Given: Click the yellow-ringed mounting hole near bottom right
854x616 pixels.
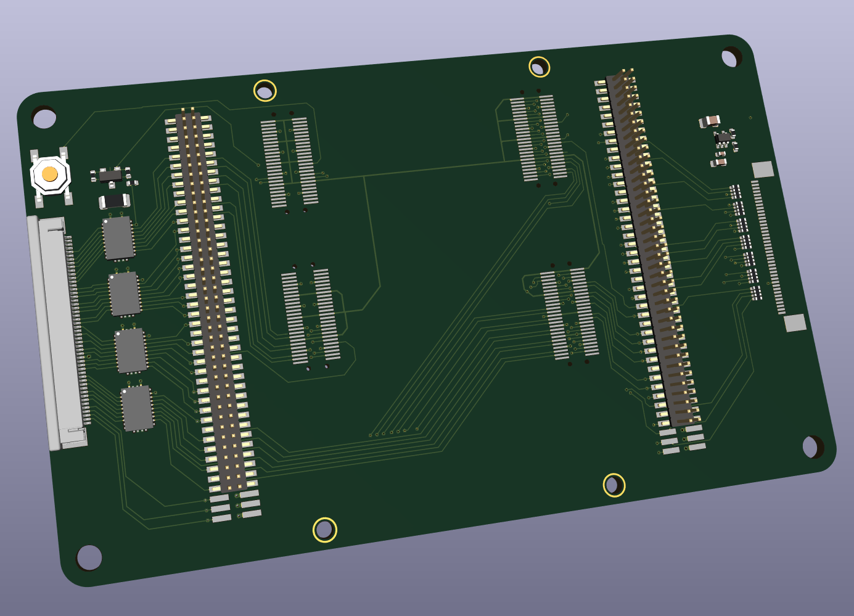Looking at the screenshot, I should 614,485.
